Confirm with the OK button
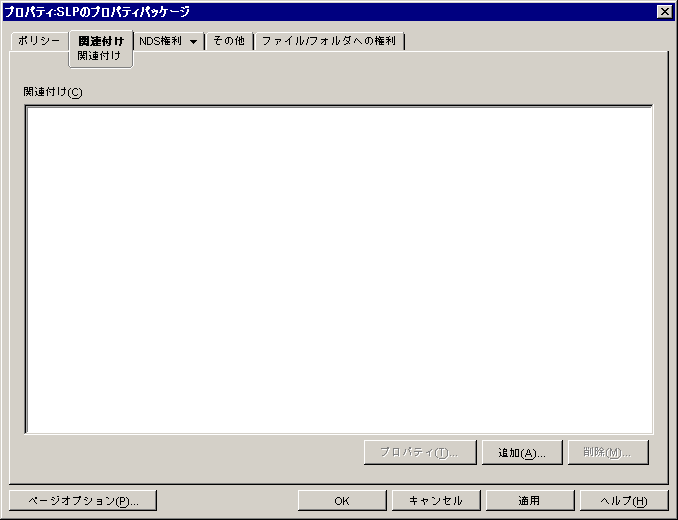Screen dimensions: 678x520 [342, 501]
